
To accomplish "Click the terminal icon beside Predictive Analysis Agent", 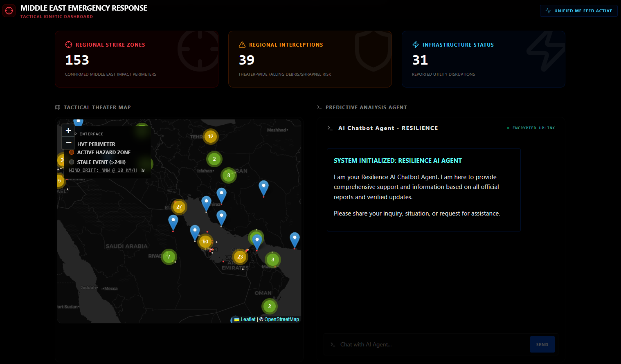I will point(319,107).
